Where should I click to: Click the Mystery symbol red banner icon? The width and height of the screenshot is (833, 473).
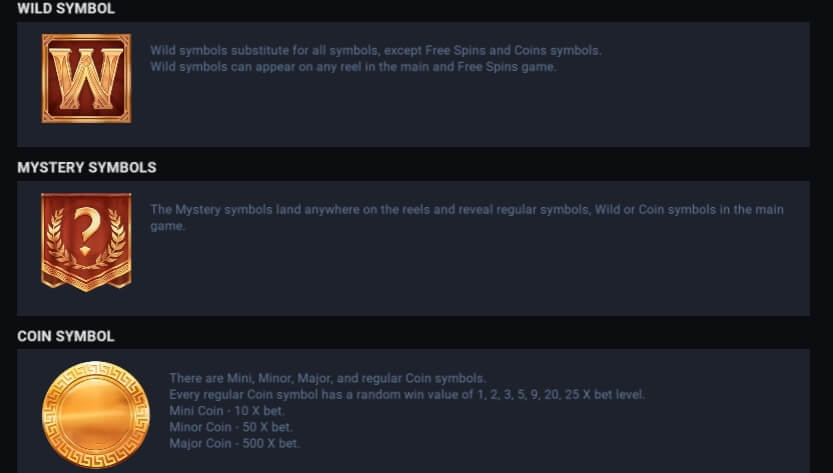(x=86, y=242)
